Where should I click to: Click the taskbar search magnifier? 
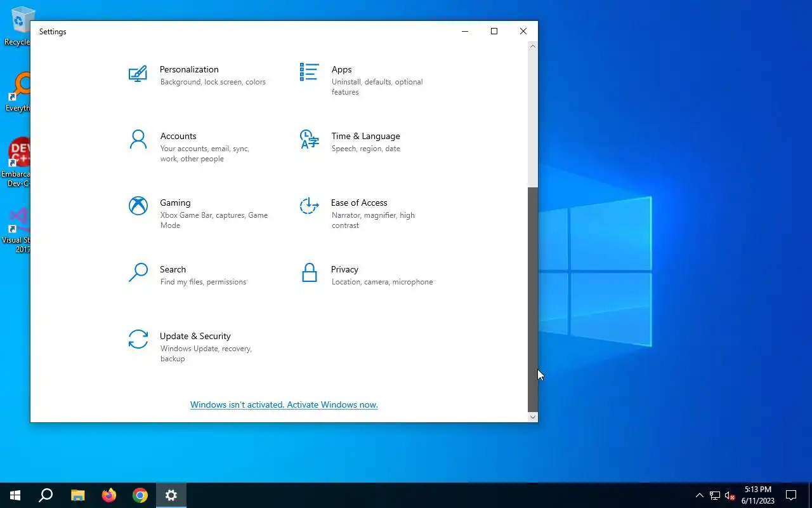tap(46, 495)
